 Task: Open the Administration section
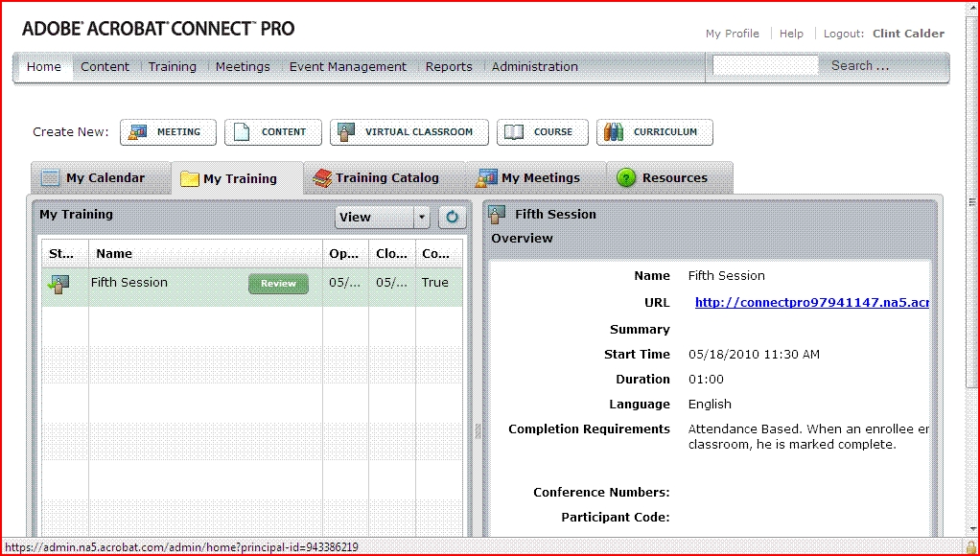(x=534, y=67)
